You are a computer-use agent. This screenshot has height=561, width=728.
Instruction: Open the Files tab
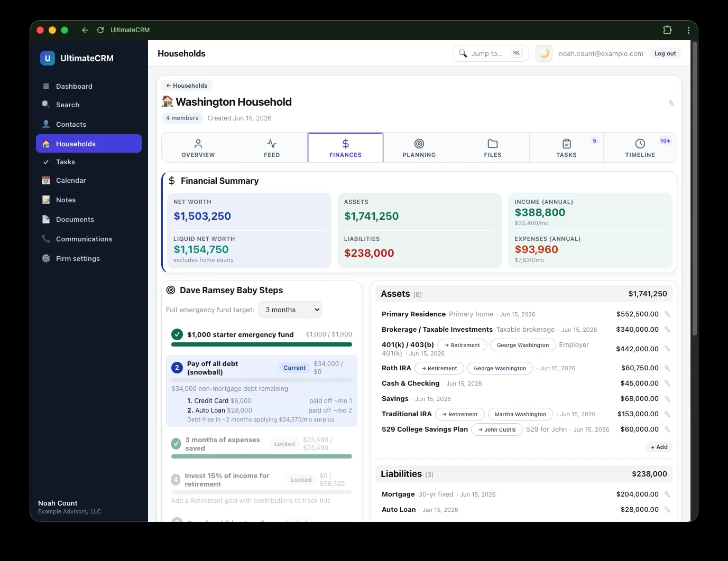click(493, 147)
